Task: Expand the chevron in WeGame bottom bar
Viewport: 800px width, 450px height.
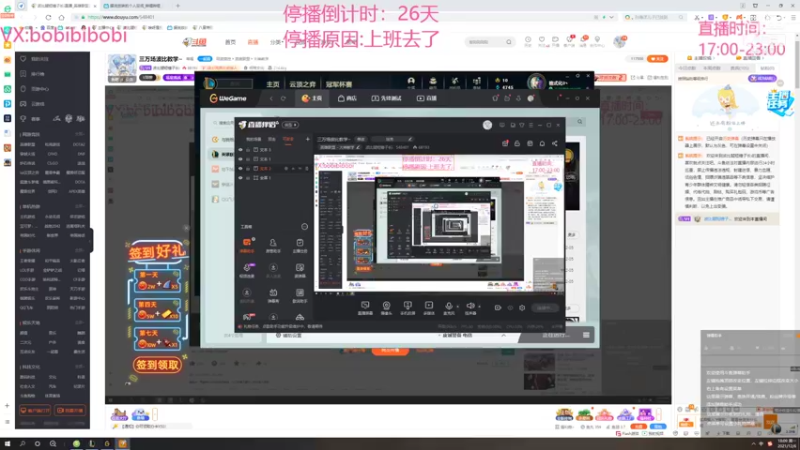Action: [x=504, y=335]
